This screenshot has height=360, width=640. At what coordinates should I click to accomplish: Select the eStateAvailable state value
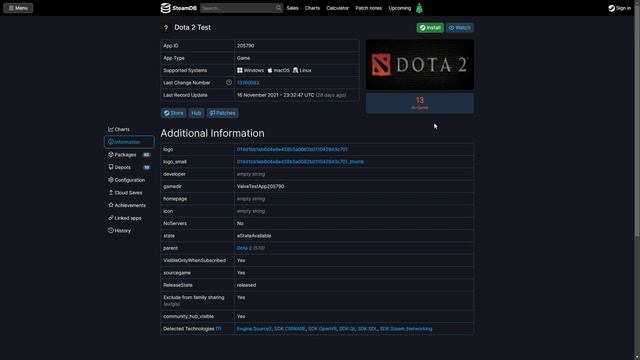pyautogui.click(x=254, y=236)
